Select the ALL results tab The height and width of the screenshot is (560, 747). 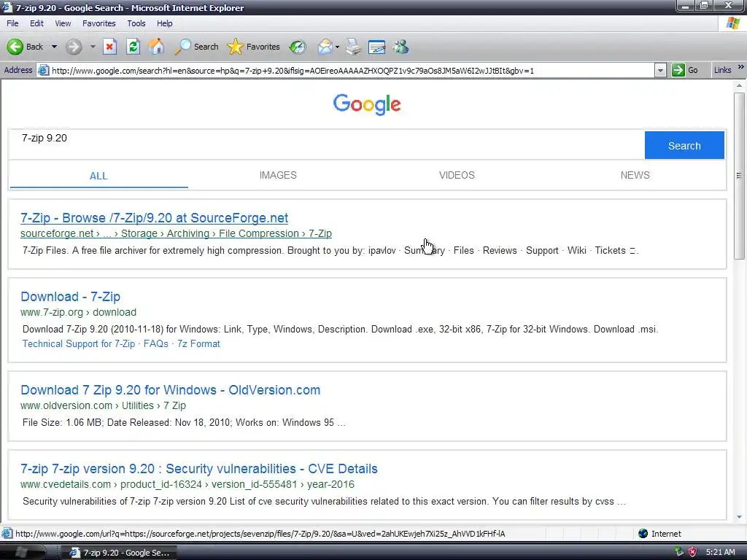(x=98, y=176)
